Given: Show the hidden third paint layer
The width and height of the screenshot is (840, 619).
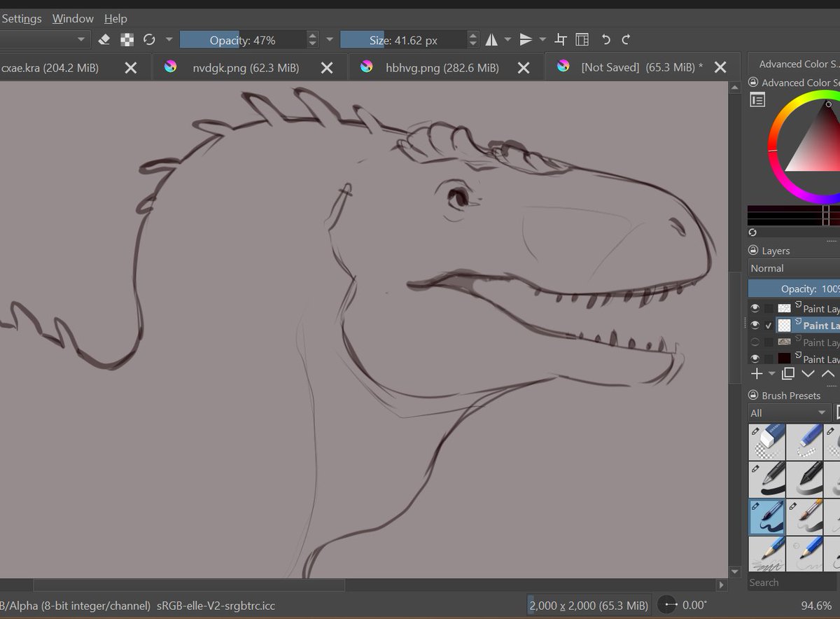Looking at the screenshot, I should tap(755, 342).
